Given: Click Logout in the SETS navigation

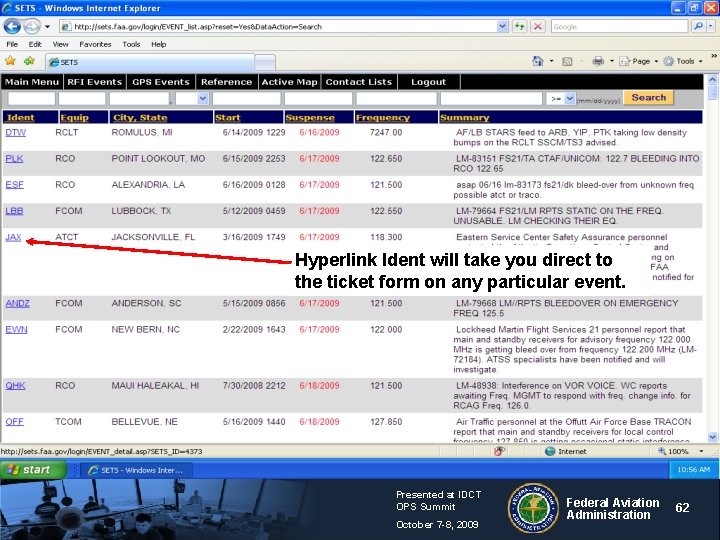Looking at the screenshot, I should [x=428, y=82].
